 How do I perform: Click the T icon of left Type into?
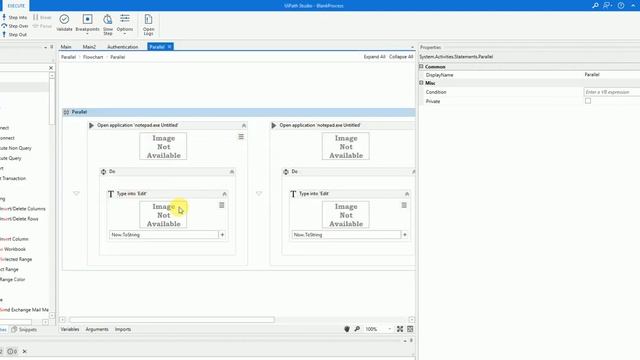[111, 194]
